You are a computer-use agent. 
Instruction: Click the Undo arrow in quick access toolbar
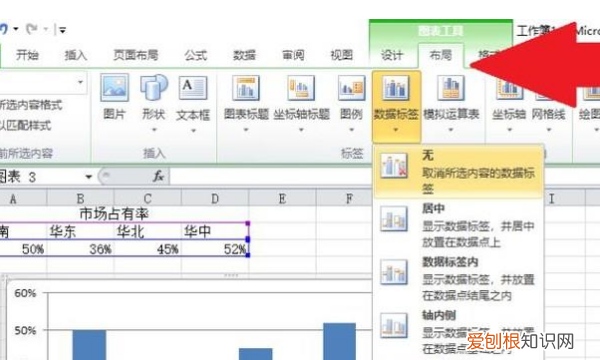[x=4, y=29]
